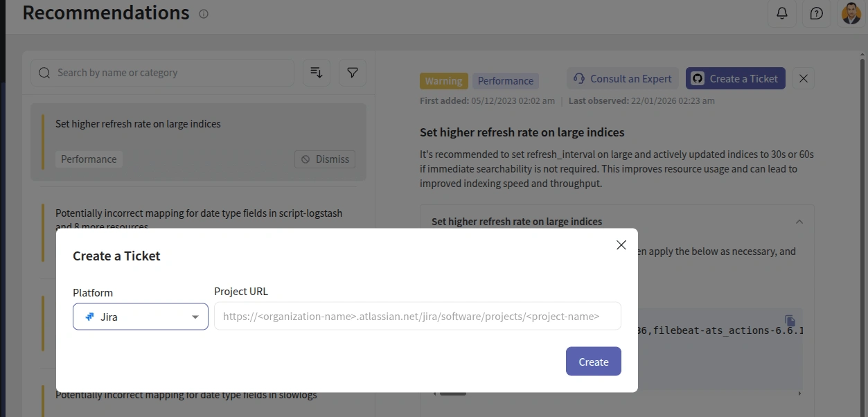Image resolution: width=868 pixels, height=417 pixels.
Task: Open the help question-mark icon
Action: (x=816, y=13)
